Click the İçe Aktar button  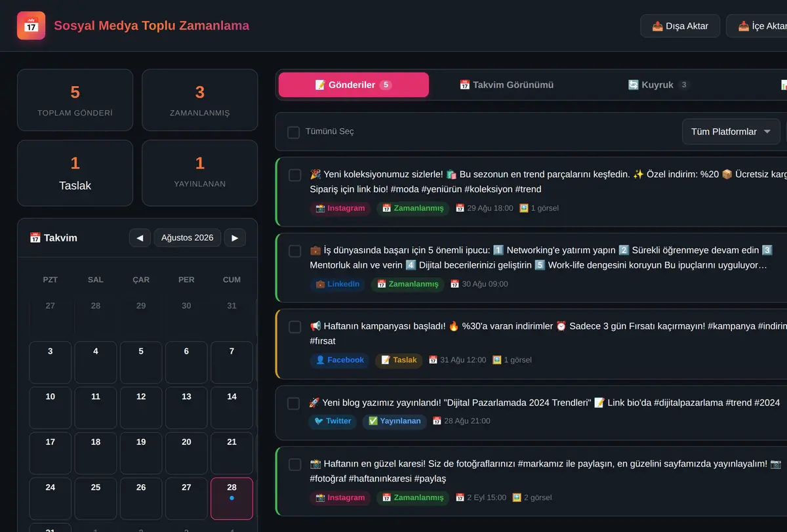[x=761, y=26]
